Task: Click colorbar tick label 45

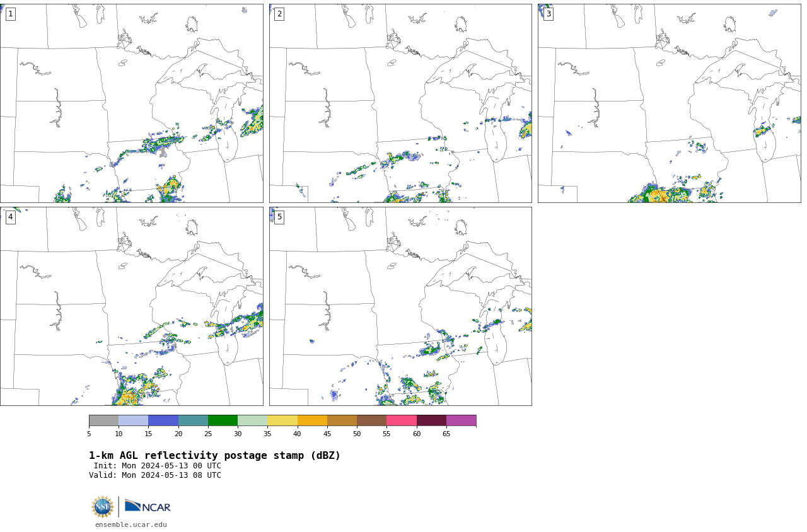Action: point(327,434)
